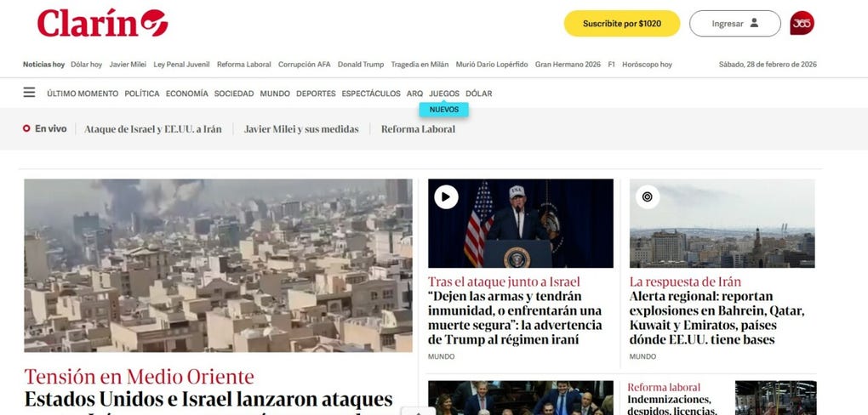Viewport: 868px width, 415px height.
Task: Open Tragedia en Milán topic
Action: coord(420,64)
